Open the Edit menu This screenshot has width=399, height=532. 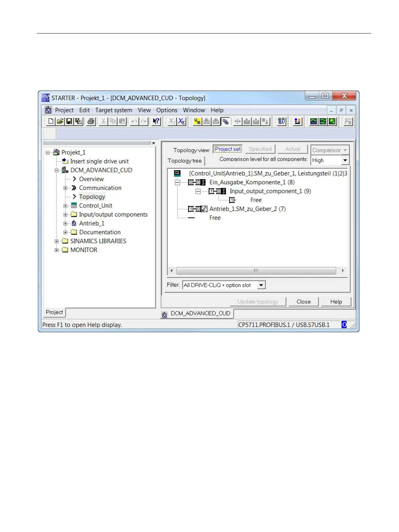(84, 110)
